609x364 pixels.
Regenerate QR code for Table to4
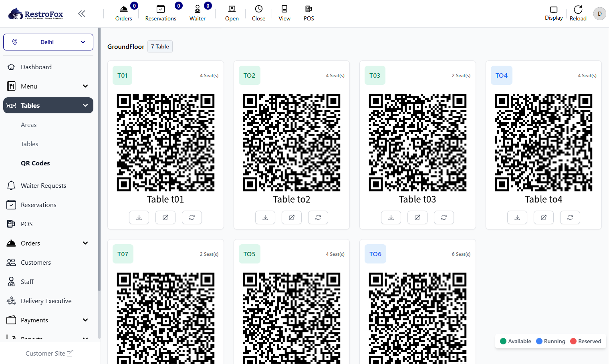pos(570,217)
